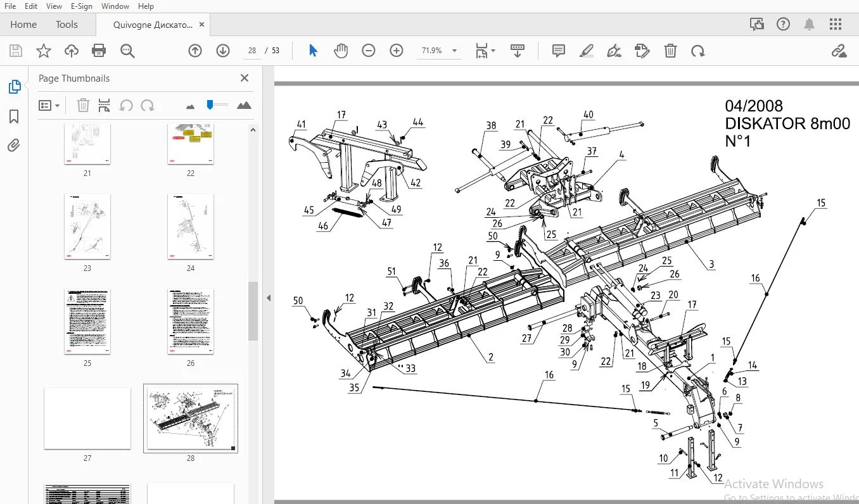The image size is (859, 504).
Task: Select the page 28 thumbnail
Action: (191, 418)
